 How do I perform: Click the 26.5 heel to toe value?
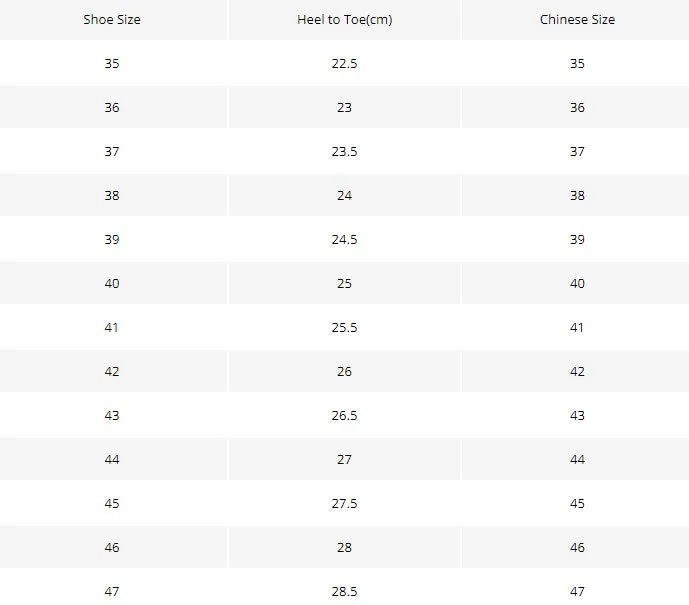coord(344,415)
